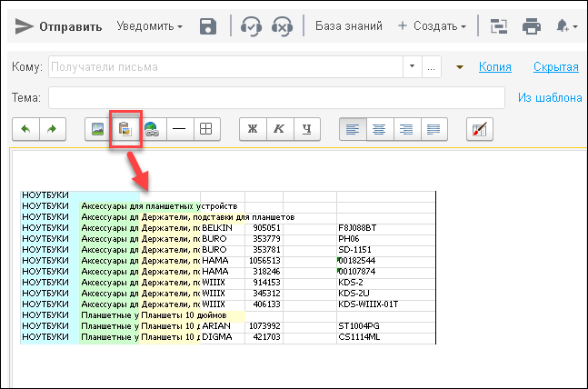Screen dimensions: 588x389
Task: Click the headset with cross icon
Action: [x=282, y=26]
